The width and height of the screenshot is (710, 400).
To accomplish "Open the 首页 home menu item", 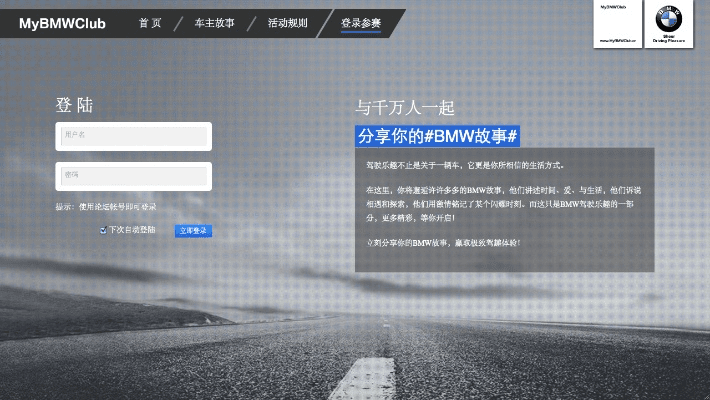I will pyautogui.click(x=150, y=23).
